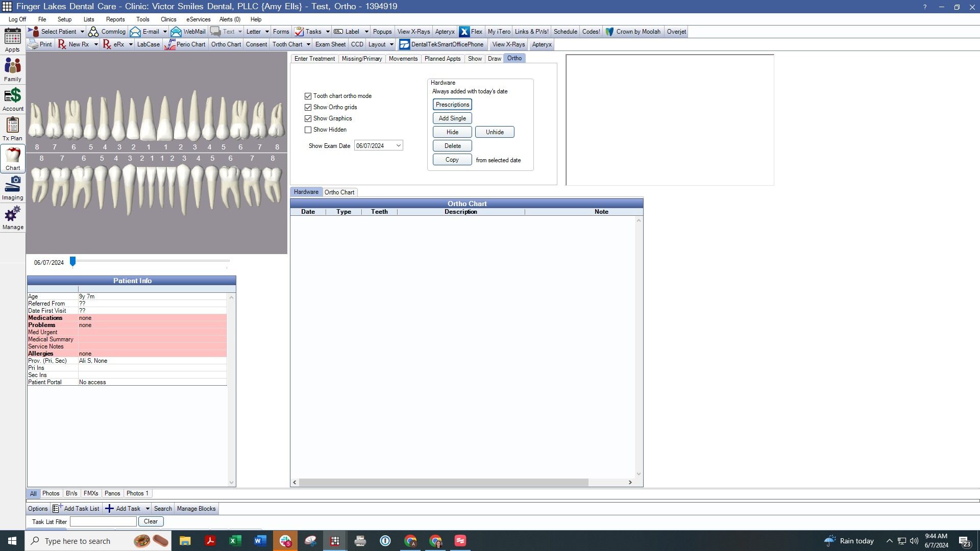
Task: Expand the Add Task dropdown arrow
Action: coord(148,509)
